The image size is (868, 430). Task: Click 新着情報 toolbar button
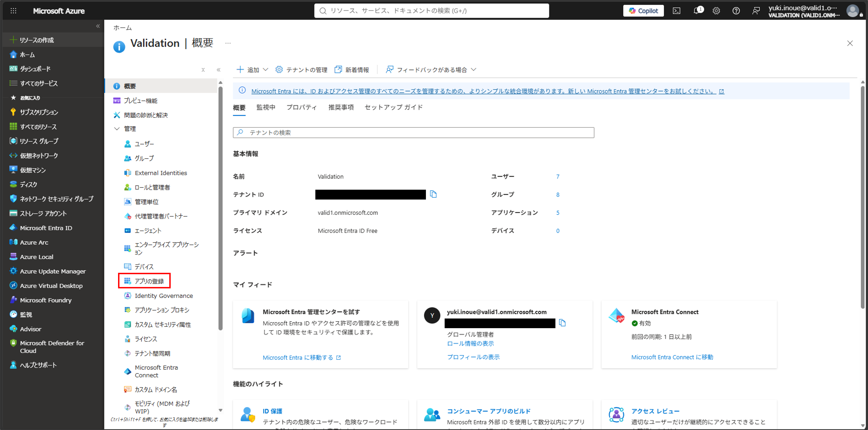351,70
